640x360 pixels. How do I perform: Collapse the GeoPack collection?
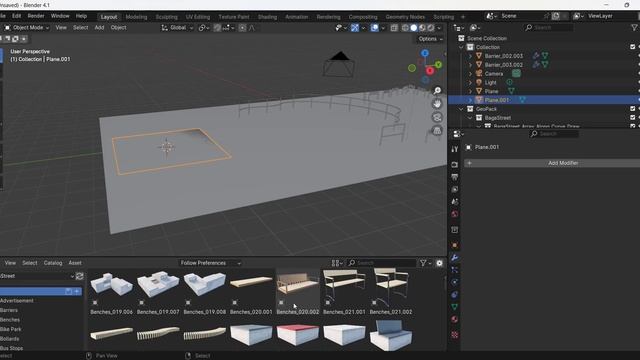coord(461,109)
